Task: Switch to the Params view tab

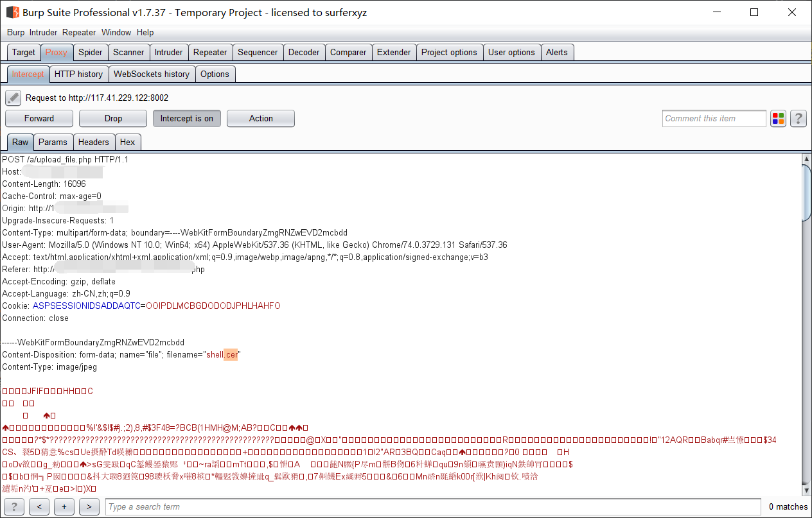Action: [x=53, y=142]
